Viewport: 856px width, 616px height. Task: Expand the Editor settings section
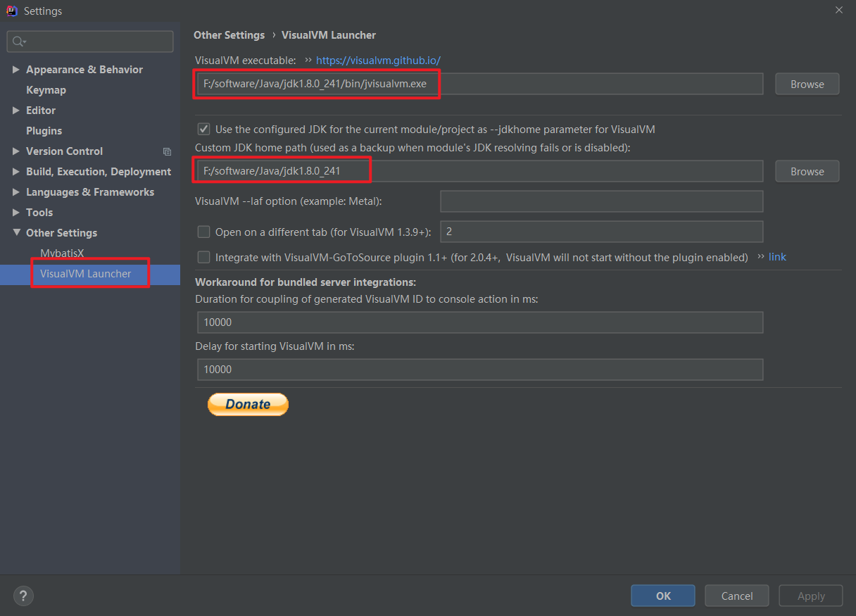(x=16, y=111)
